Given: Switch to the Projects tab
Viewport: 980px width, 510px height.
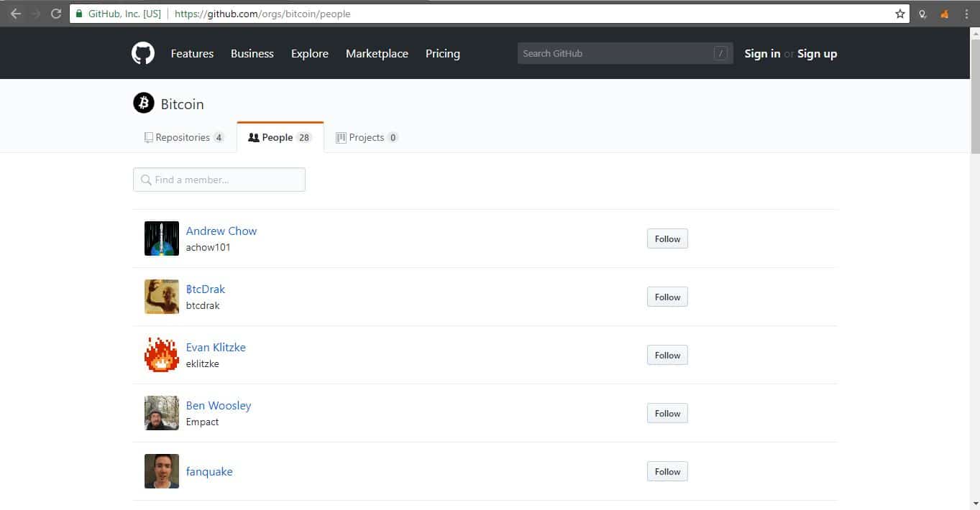Looking at the screenshot, I should tap(367, 137).
